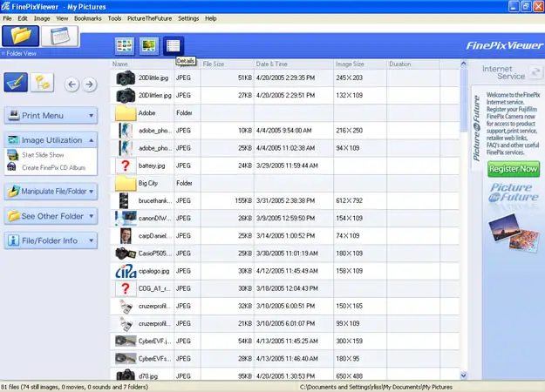Click the 155KB file size cell

243,200
